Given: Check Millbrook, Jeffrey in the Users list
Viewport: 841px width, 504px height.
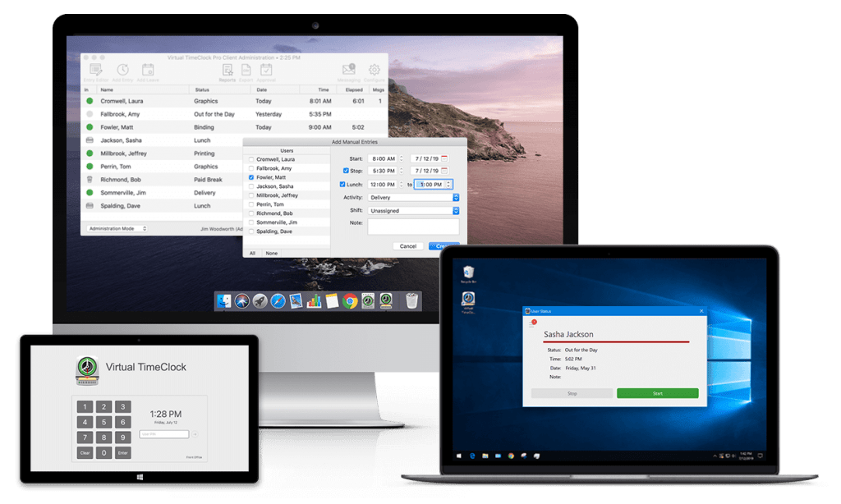Looking at the screenshot, I should point(251,195).
